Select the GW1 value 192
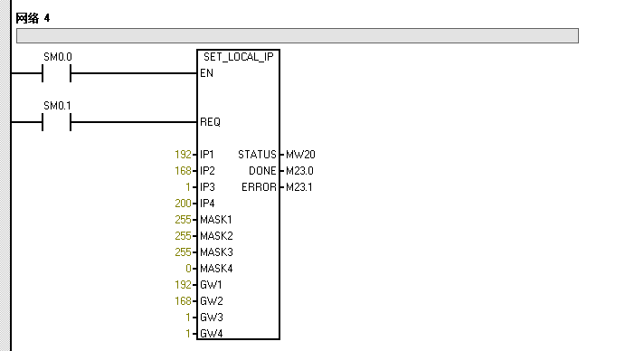Image resolution: width=644 pixels, height=351 pixels. click(183, 285)
